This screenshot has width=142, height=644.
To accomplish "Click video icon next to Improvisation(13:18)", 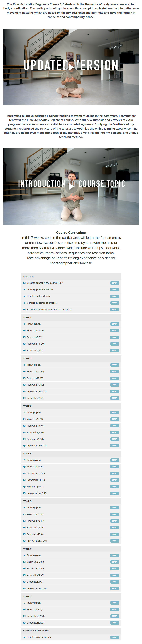I will 24,493.
